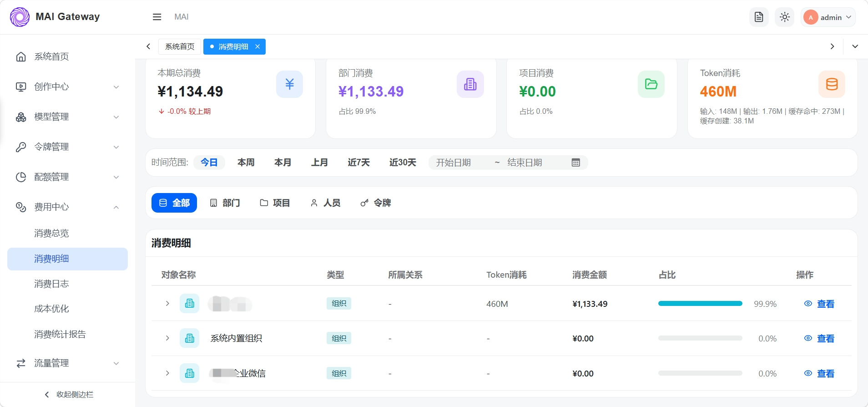Close the 消费明细 tab
The image size is (868, 407).
click(257, 46)
